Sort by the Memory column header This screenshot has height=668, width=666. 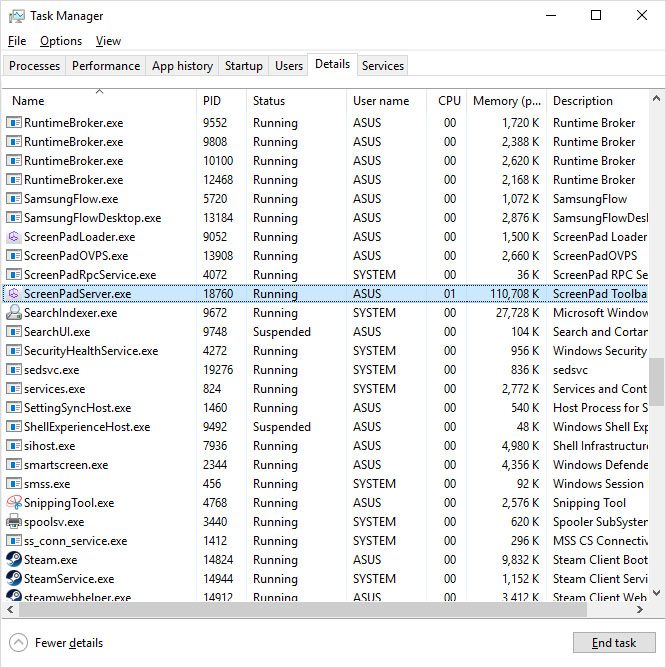(507, 101)
